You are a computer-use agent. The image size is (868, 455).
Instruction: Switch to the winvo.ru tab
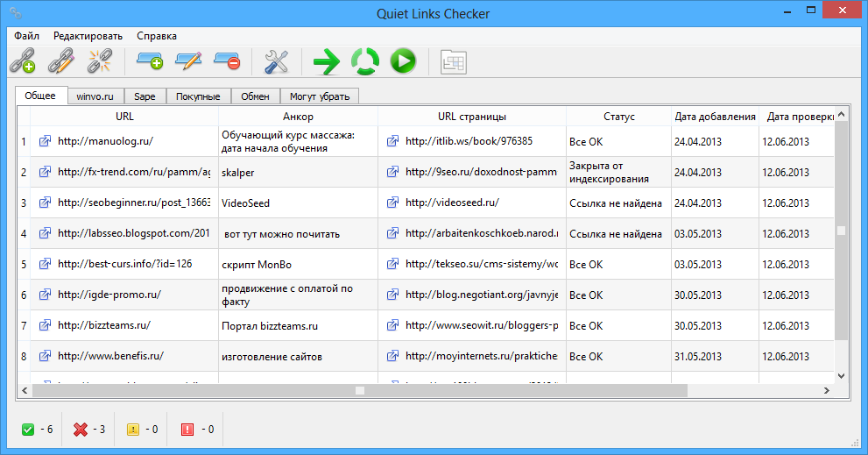[95, 96]
